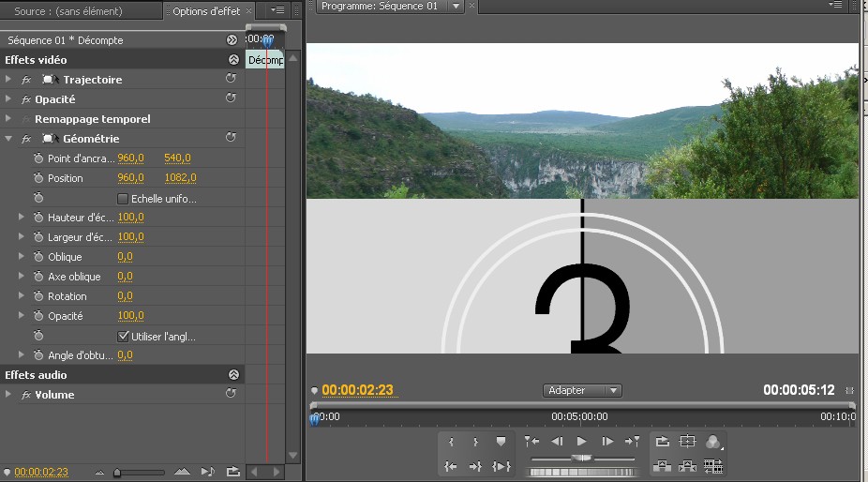This screenshot has height=482, width=868.
Task: Click the shuttle slider control
Action: tap(581, 459)
